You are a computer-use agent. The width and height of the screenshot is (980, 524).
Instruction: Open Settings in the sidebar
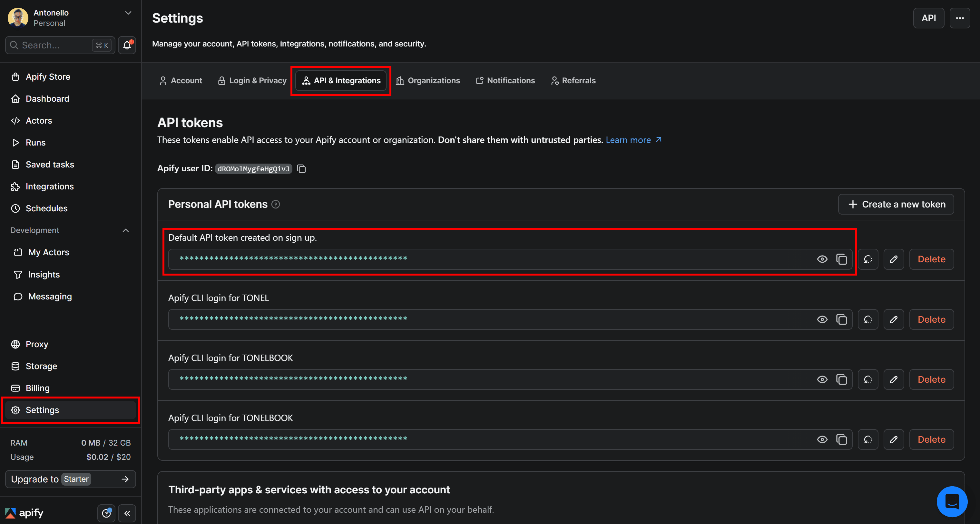[70, 410]
